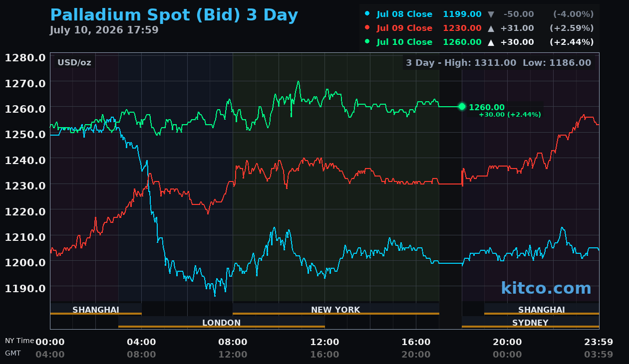Click the 1270.0 y-axis label
This screenshot has width=629, height=364.
(25, 83)
